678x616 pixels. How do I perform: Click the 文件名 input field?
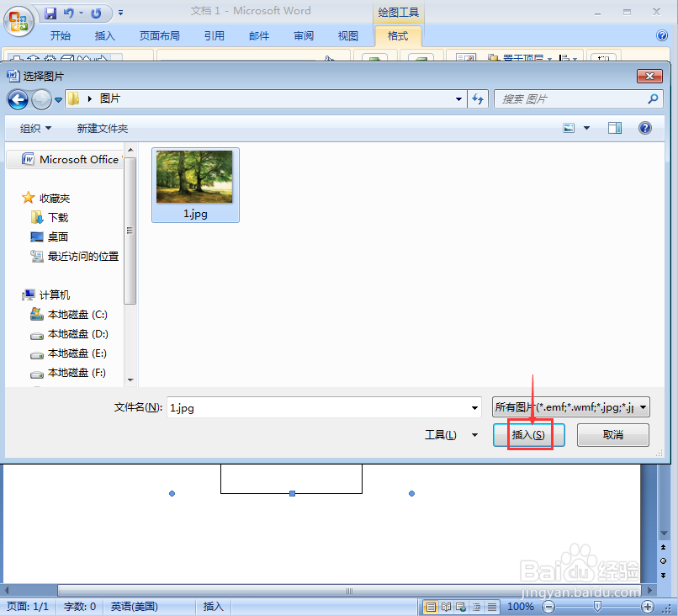pyautogui.click(x=324, y=407)
